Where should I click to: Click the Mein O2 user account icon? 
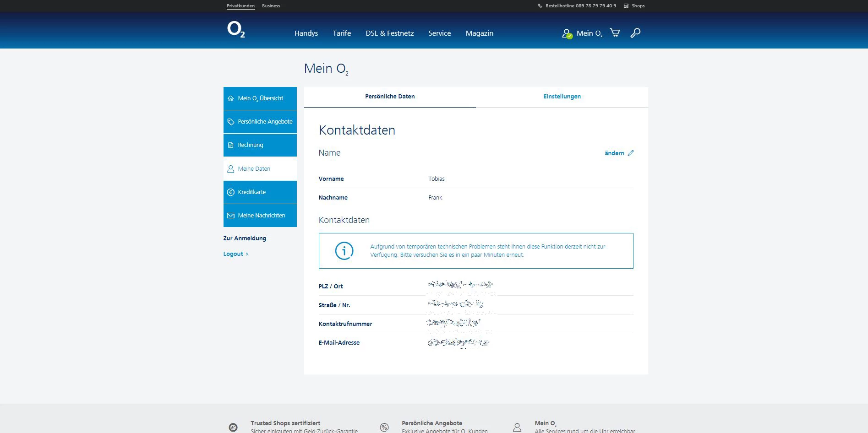point(567,33)
